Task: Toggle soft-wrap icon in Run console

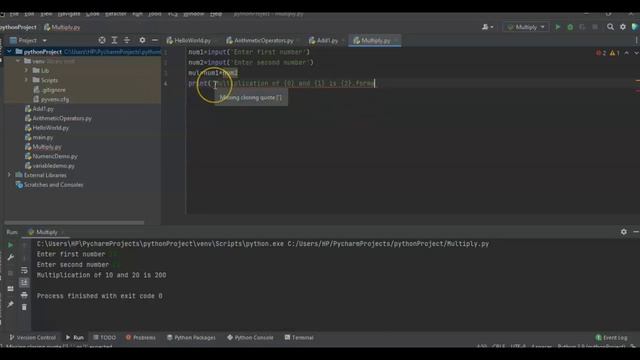Action: point(24,270)
